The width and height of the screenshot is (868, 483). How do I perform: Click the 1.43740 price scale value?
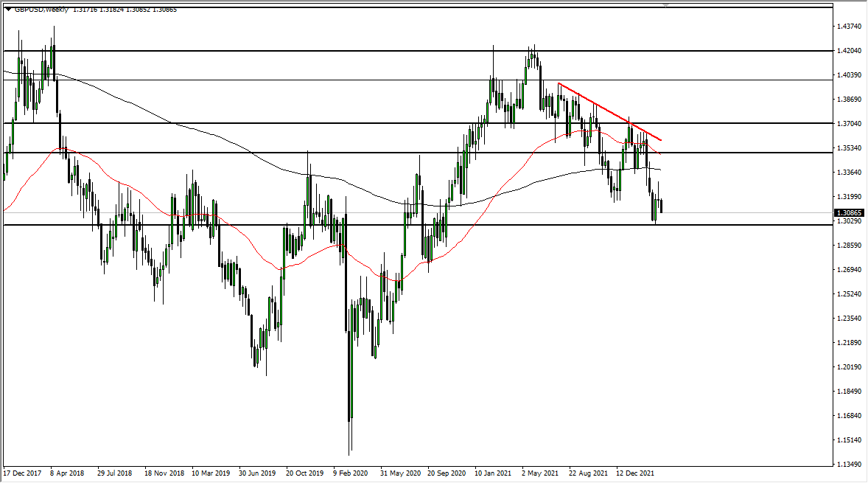pos(849,24)
